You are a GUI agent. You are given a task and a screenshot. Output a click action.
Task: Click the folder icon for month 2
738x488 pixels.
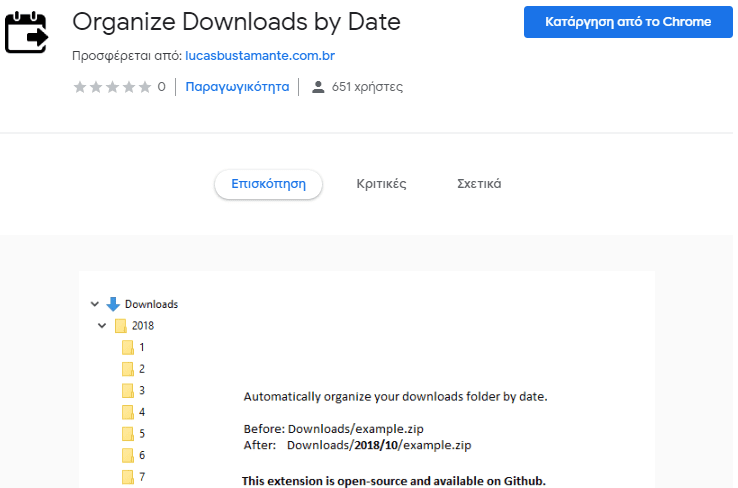[x=128, y=369]
